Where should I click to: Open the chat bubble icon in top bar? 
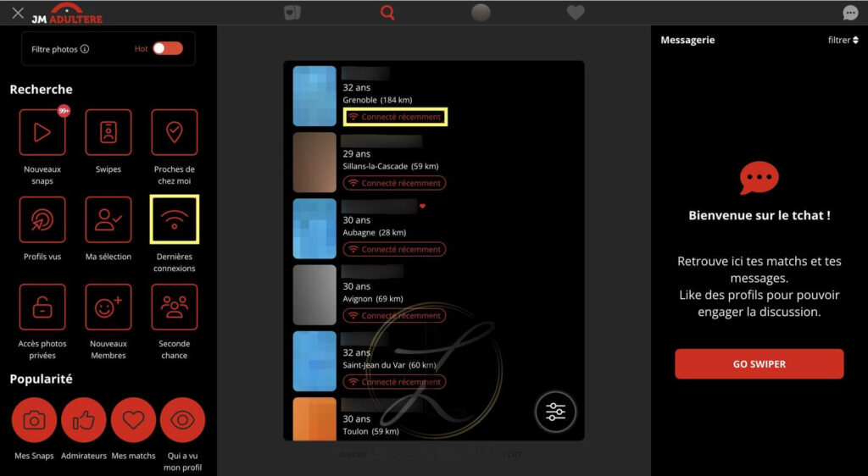850,13
